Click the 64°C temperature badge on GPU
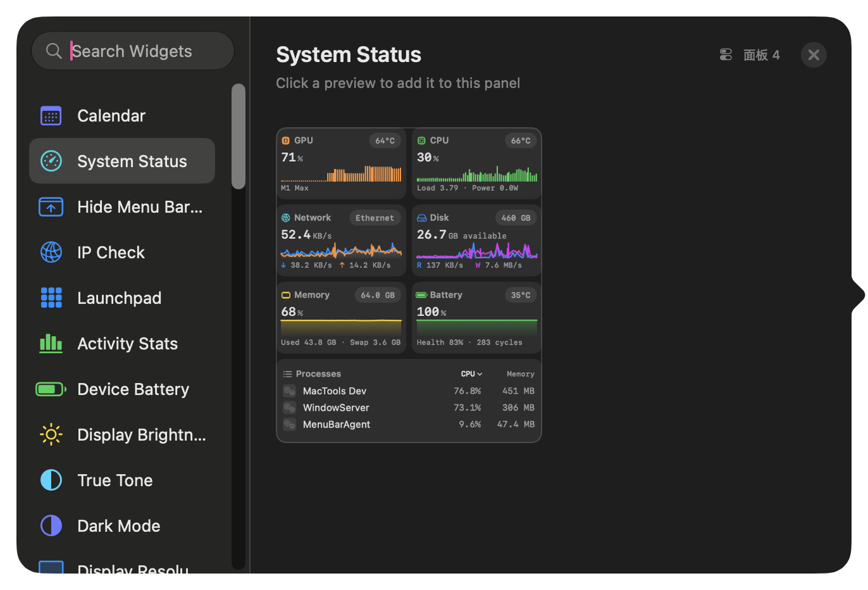868x590 pixels. (385, 141)
